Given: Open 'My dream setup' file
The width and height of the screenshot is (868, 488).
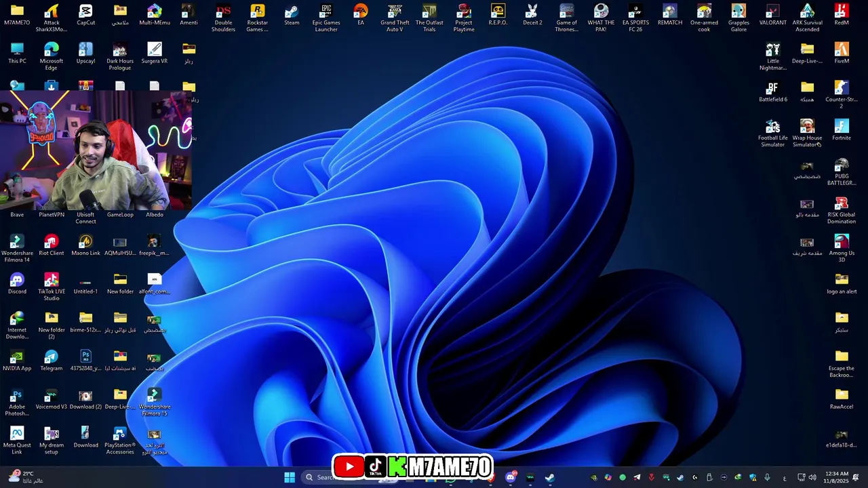Looking at the screenshot, I should pyautogui.click(x=52, y=441).
